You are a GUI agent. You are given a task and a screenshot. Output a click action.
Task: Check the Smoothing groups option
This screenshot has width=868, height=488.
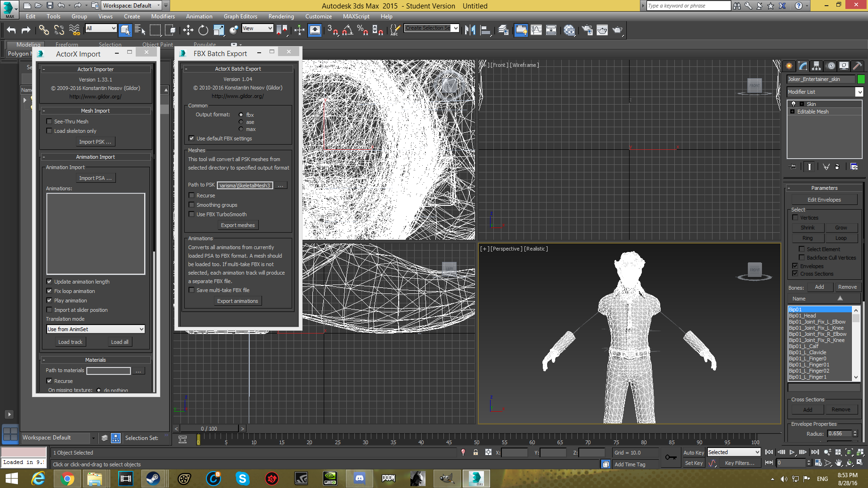click(192, 205)
